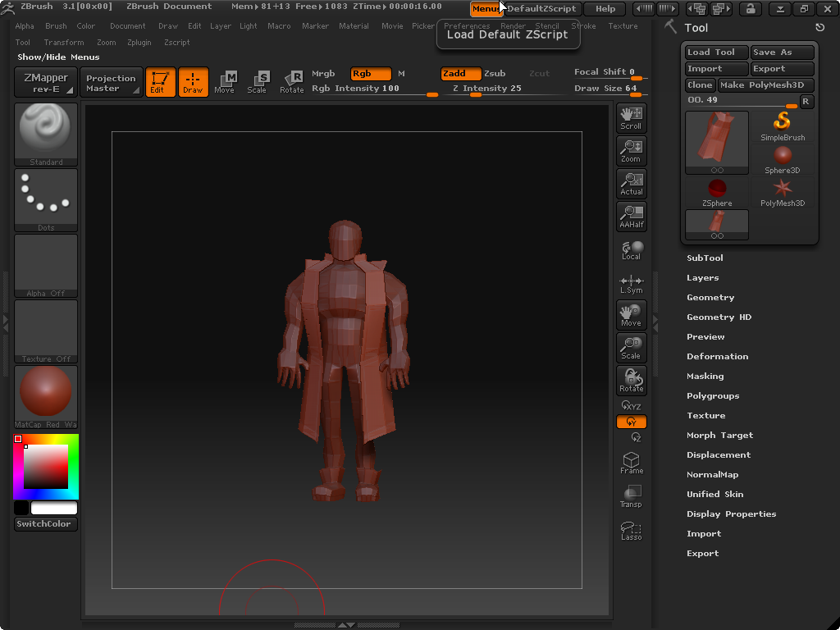This screenshot has width=840, height=630.
Task: Open the Dots stroke selector
Action: [46, 200]
